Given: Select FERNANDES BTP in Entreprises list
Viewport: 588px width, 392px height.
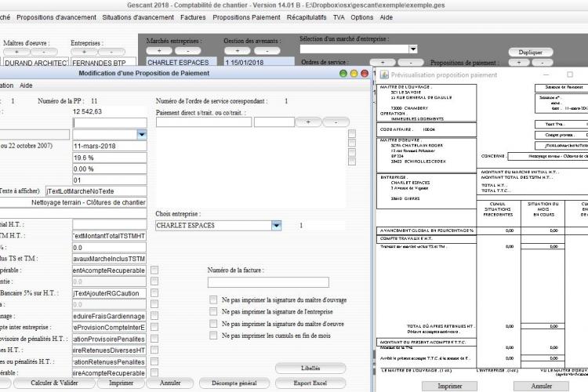Looking at the screenshot, I should 103,63.
